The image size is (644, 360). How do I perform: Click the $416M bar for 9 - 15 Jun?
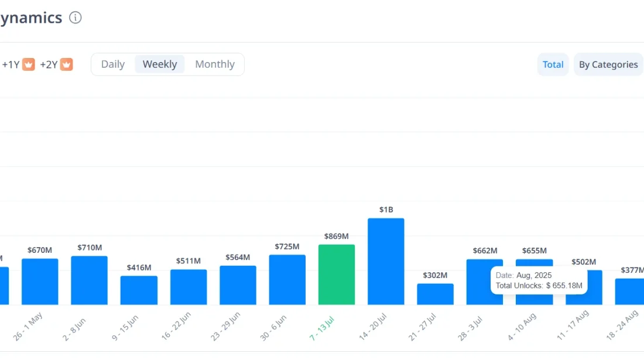139,290
